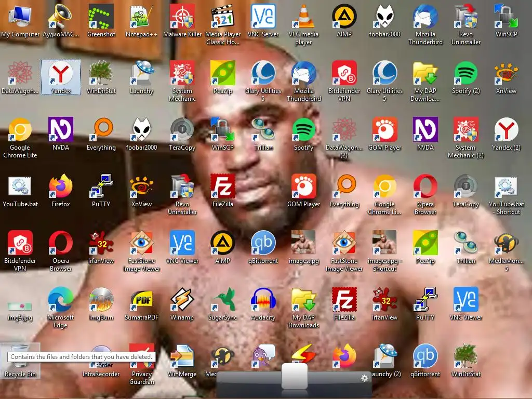The width and height of the screenshot is (532, 399).
Task: Open the Audacity headphones icon
Action: [x=263, y=304]
